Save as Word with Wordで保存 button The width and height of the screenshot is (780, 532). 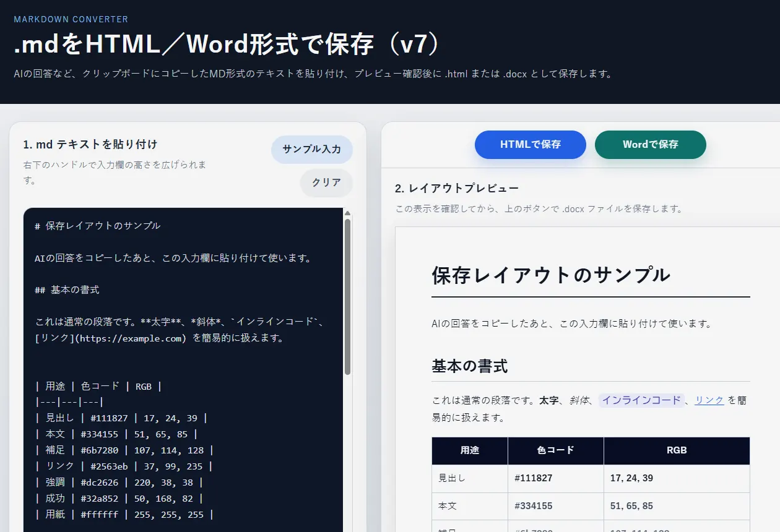pyautogui.click(x=650, y=144)
